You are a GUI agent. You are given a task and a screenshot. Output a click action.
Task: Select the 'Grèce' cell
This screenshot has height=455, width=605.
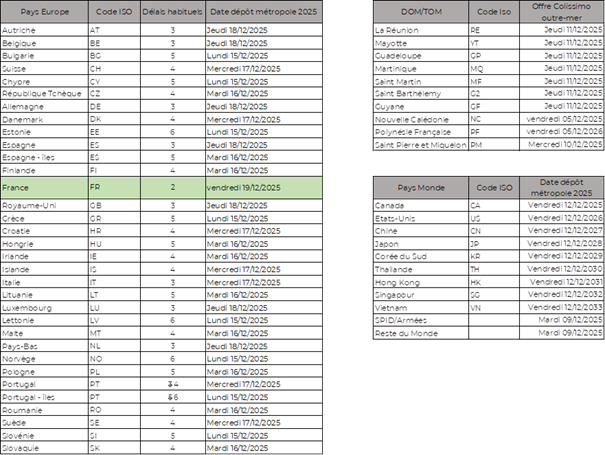pos(44,218)
